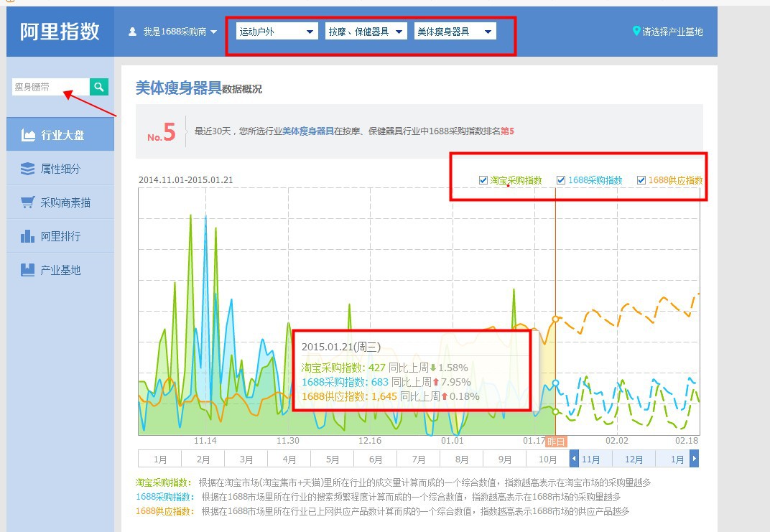The width and height of the screenshot is (770, 532).
Task: Click the 美体瘦身器具数据概况 heading
Action: pyautogui.click(x=199, y=88)
